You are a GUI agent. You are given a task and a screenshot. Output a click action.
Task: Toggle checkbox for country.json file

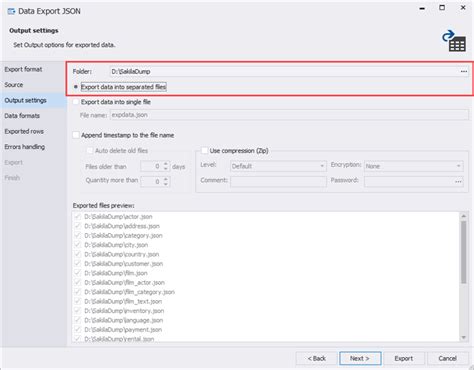(x=78, y=254)
